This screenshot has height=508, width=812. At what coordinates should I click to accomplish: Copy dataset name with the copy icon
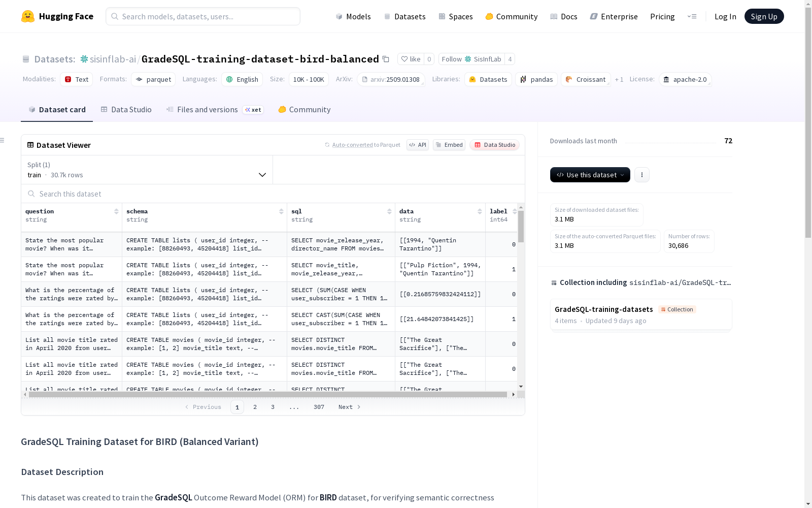coord(386,59)
